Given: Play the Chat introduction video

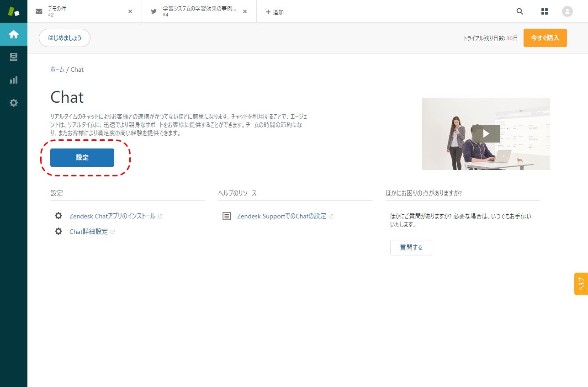Looking at the screenshot, I should coord(486,133).
